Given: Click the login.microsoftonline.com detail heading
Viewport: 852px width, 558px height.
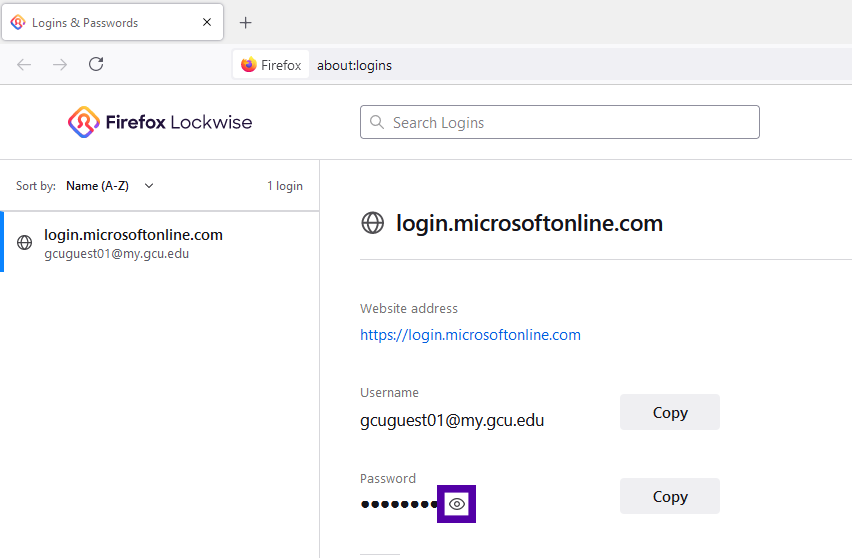Looking at the screenshot, I should pos(529,223).
